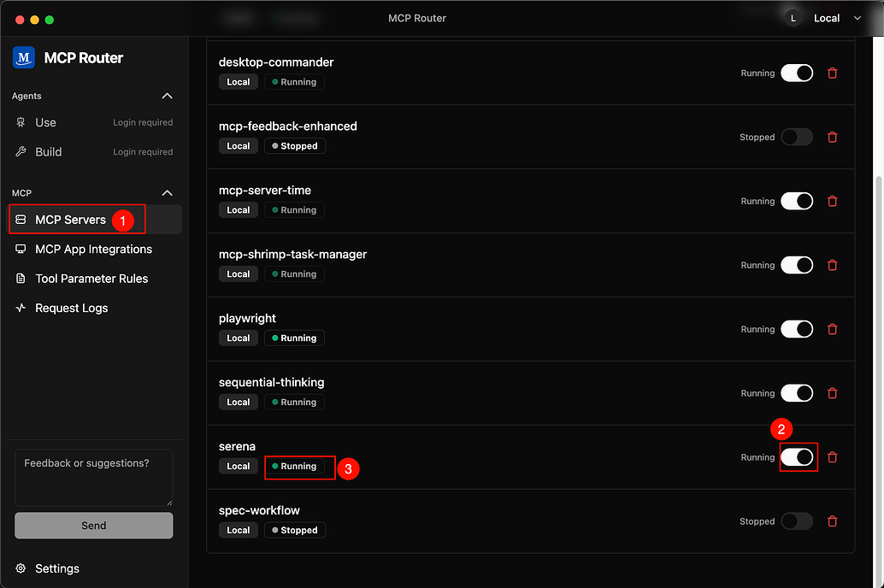Go to Tool Parameter Rules
Screen dimensions: 884x588
click(94, 279)
